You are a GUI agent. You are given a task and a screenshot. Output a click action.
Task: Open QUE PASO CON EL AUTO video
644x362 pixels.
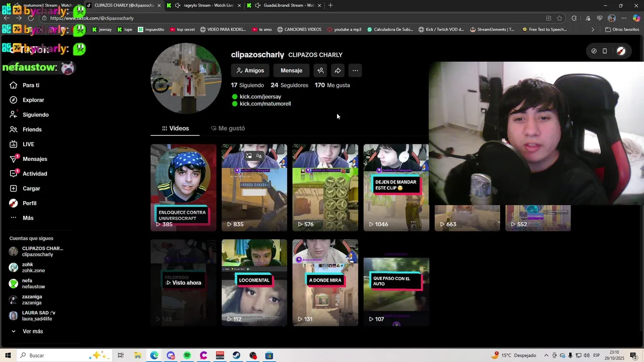click(x=396, y=283)
